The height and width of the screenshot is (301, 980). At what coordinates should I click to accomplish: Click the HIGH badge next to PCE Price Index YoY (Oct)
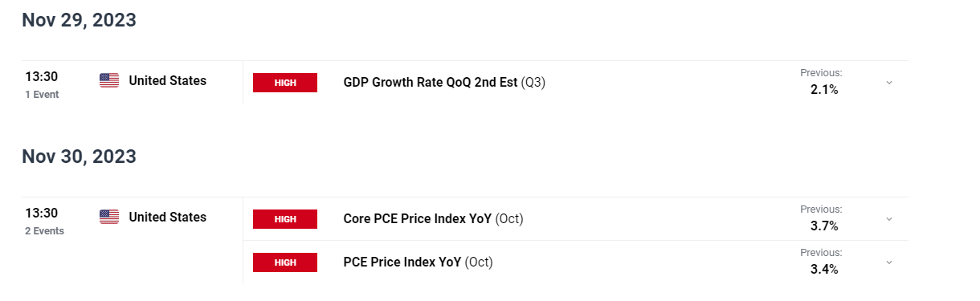[x=285, y=262]
